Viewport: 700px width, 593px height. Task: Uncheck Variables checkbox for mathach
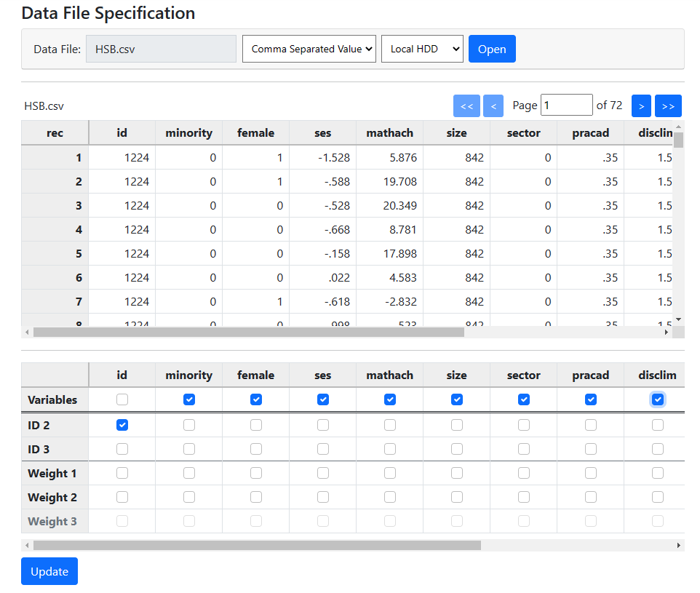[x=390, y=399]
